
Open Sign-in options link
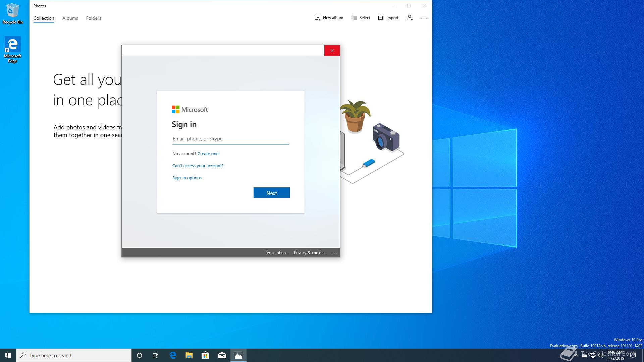(x=187, y=178)
